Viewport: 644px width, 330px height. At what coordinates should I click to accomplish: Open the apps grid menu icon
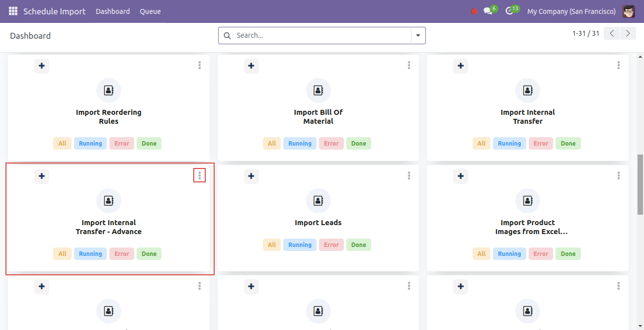[x=13, y=11]
